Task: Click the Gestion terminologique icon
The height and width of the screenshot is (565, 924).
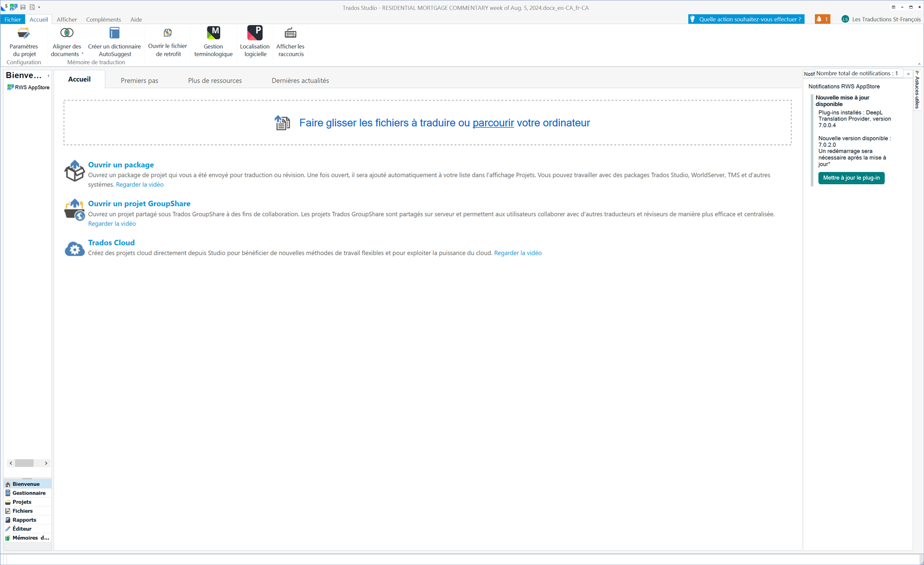Action: (213, 34)
